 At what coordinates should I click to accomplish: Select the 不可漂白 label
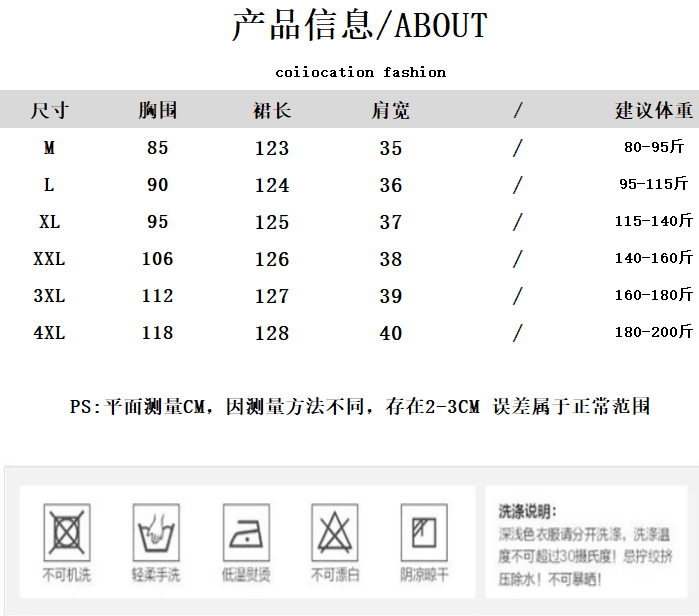(x=335, y=575)
